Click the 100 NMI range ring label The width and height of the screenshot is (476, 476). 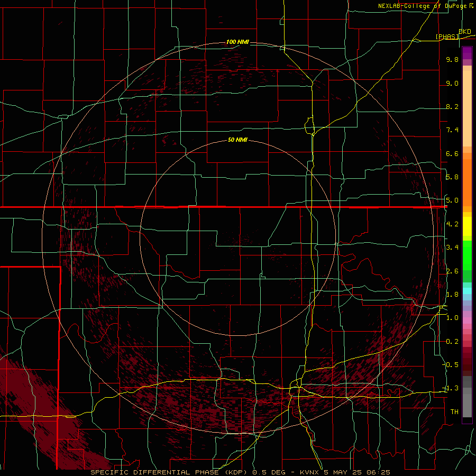click(x=237, y=42)
